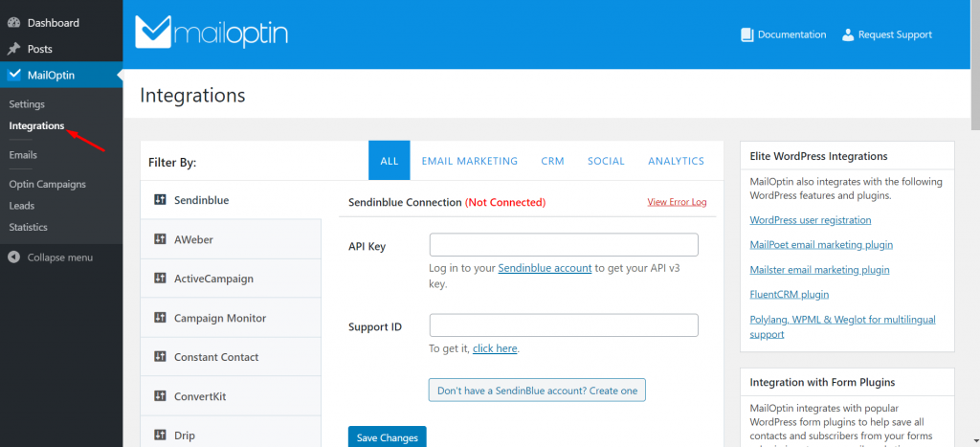This screenshot has width=980, height=447.
Task: Open Mailster email marketing plugin link
Action: 820,270
